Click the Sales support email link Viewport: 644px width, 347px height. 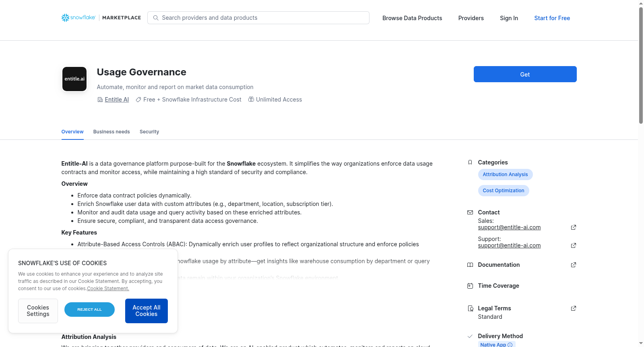coord(509,227)
